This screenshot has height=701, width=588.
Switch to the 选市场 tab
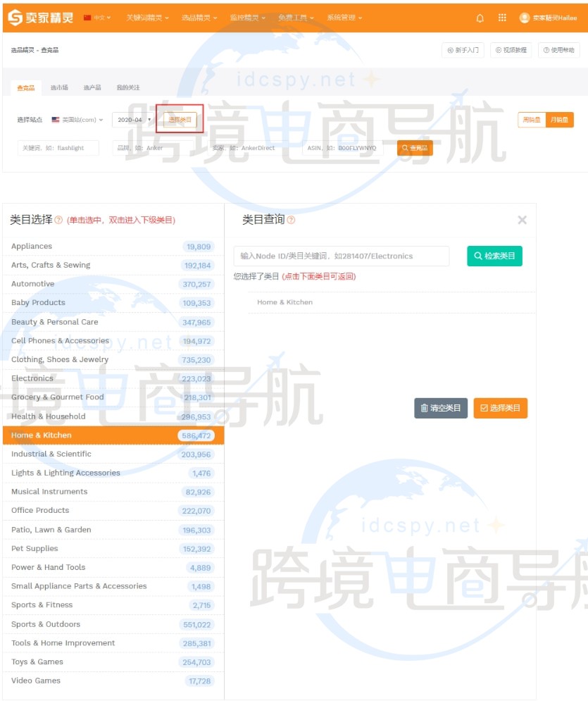coord(59,87)
